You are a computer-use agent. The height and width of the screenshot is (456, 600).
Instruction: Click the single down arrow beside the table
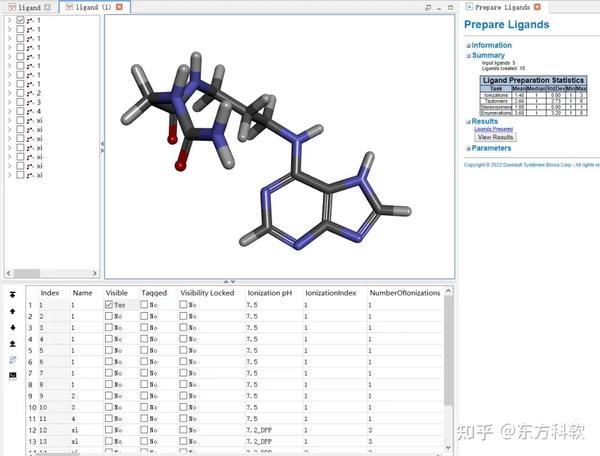point(13,327)
